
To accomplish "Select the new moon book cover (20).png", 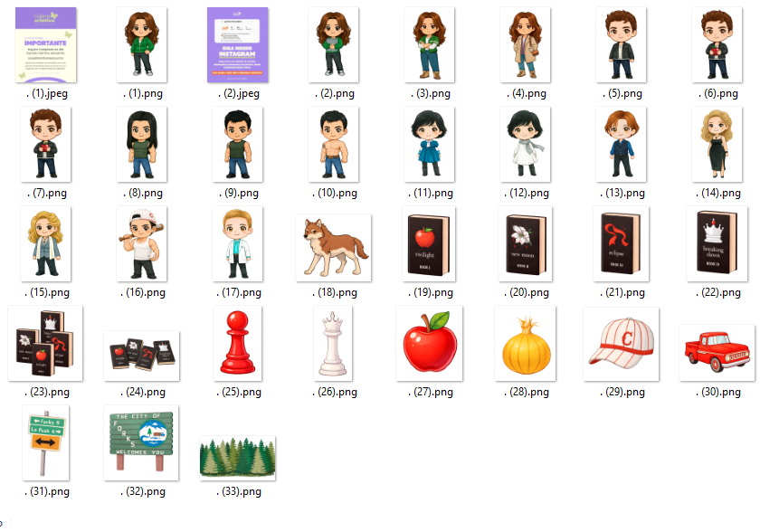I will pos(526,243).
